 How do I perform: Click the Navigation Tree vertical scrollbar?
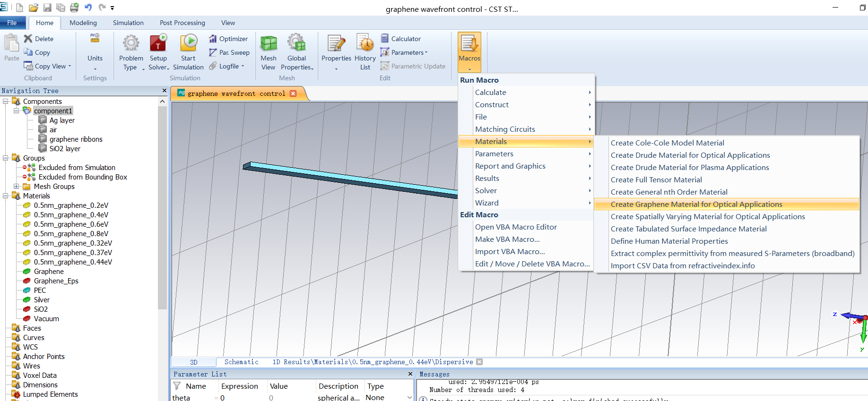pyautogui.click(x=162, y=208)
